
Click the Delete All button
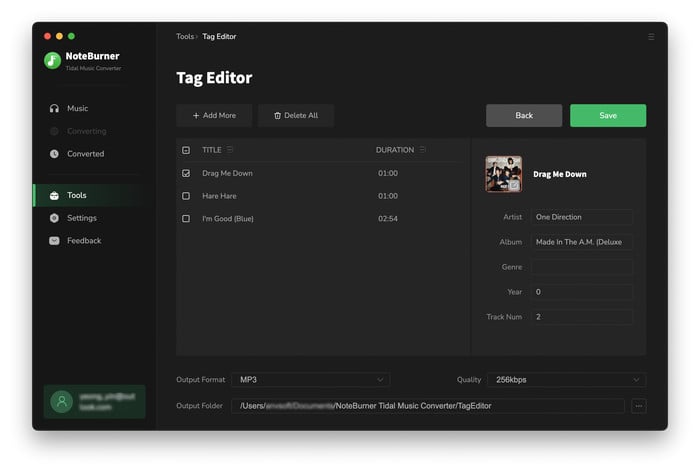[296, 116]
